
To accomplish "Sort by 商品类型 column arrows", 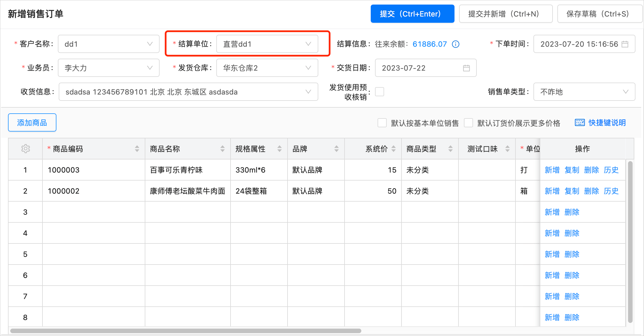I will pos(451,149).
